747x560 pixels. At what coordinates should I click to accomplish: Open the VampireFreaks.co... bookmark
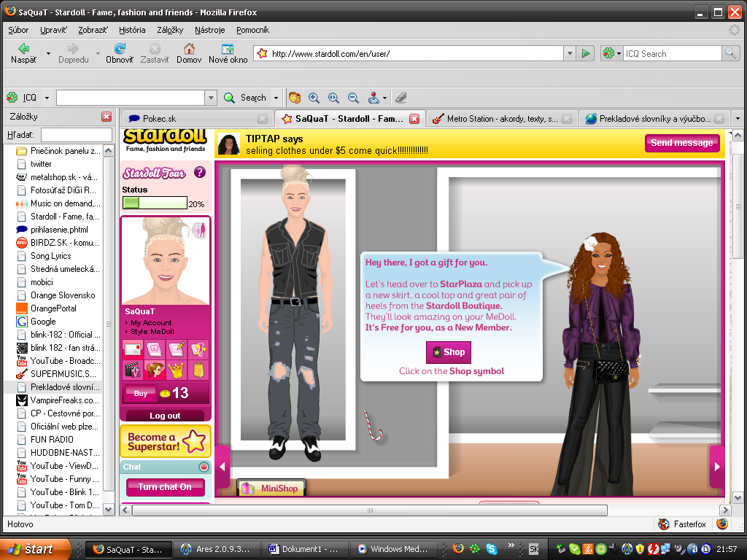58,400
